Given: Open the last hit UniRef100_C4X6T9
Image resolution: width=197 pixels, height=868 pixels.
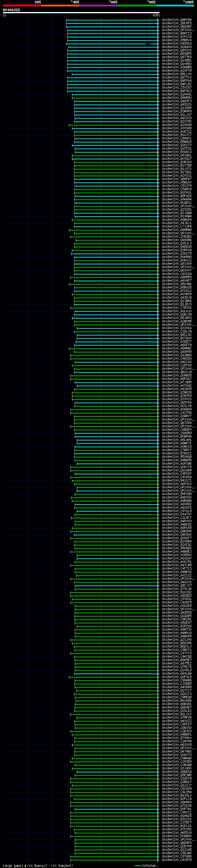Looking at the screenshot, I should [177, 860].
